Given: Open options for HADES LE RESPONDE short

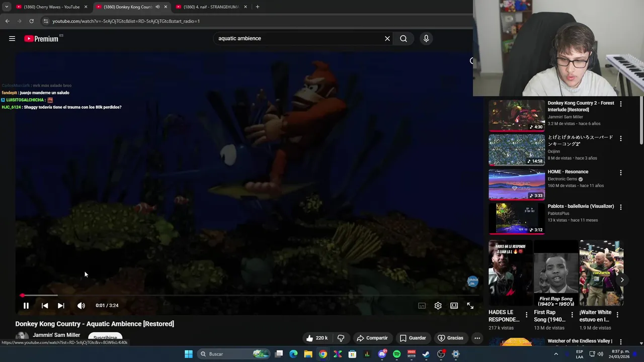Looking at the screenshot, I should pyautogui.click(x=526, y=315).
